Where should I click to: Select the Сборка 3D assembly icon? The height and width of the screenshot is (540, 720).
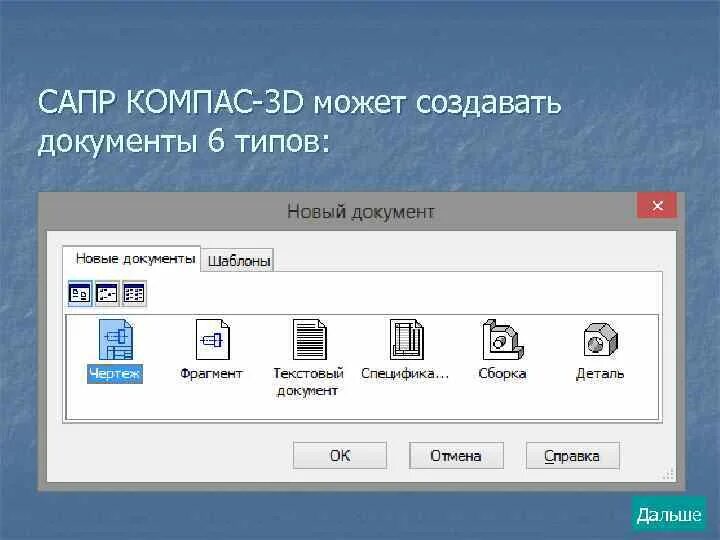pos(503,339)
